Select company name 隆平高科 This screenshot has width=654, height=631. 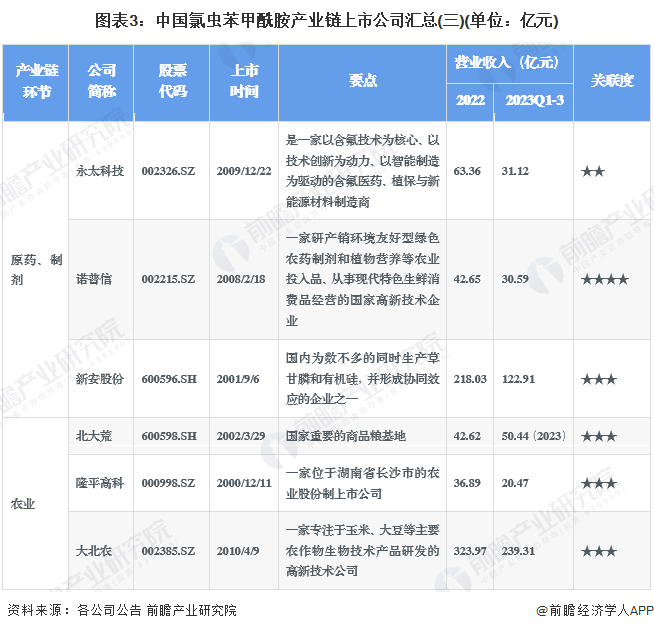point(100,483)
